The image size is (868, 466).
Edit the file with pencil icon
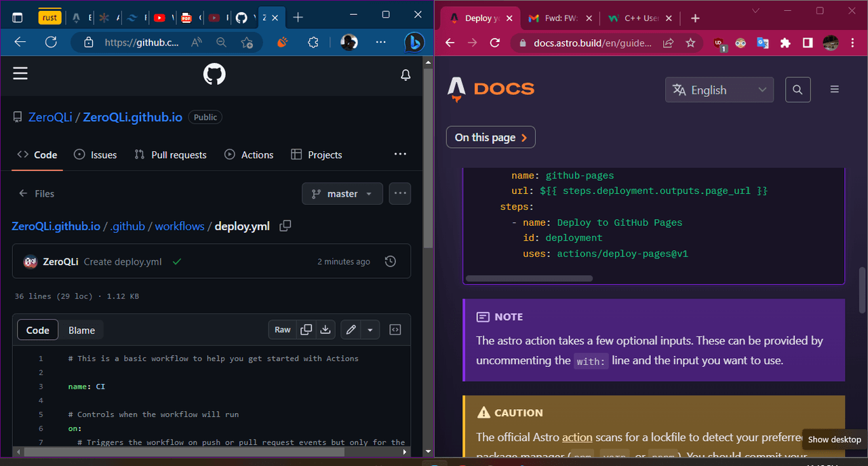coord(351,330)
